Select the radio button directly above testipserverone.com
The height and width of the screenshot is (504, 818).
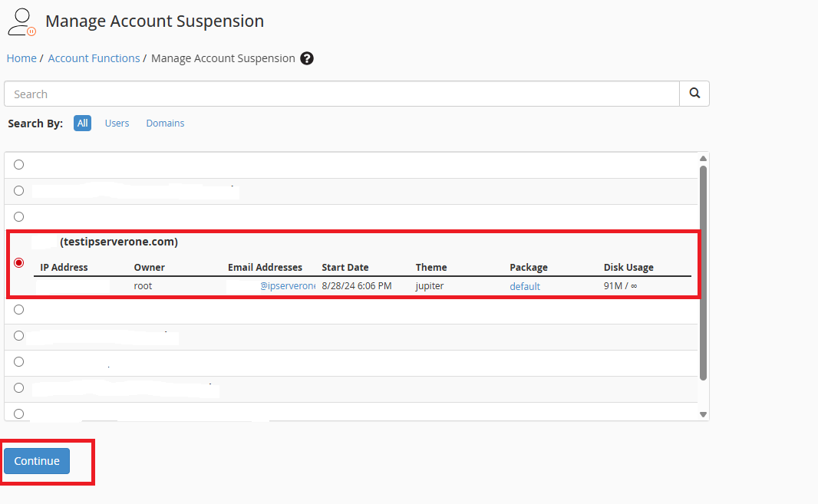[19, 216]
